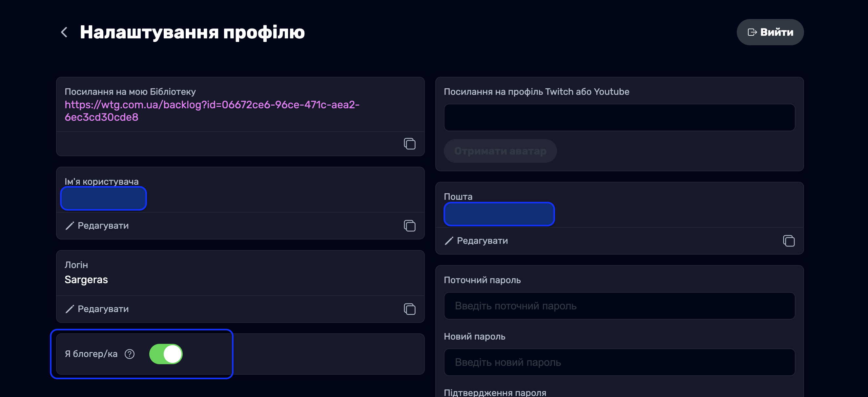Viewport: 868px width, 397px height.
Task: Click the "Налаштування профілю" page heading
Action: 192,32
